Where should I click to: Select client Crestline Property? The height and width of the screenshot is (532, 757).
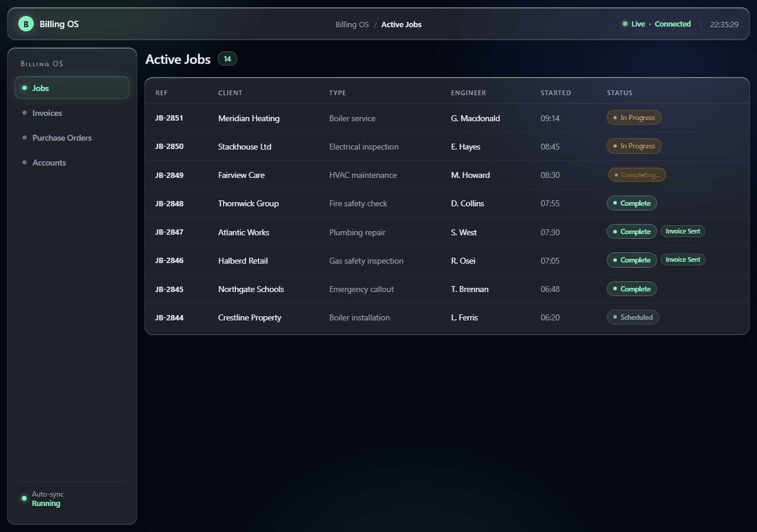click(250, 317)
